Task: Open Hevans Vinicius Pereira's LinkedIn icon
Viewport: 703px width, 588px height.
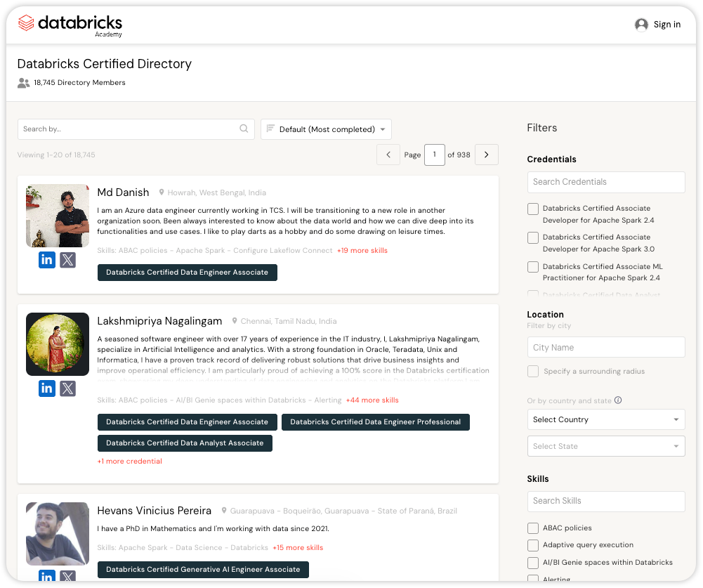Action: click(46, 575)
